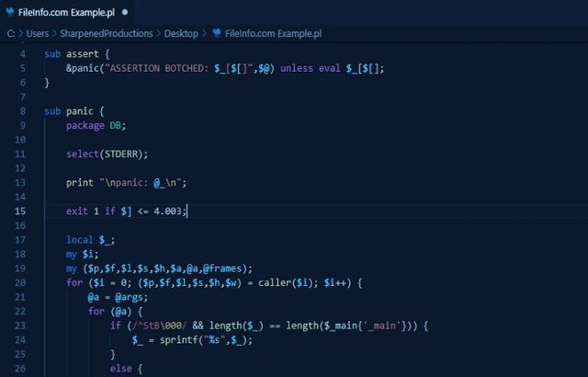Screen dimensions: 588x377
Task: Click the chevron after Users breadcrumb
Action: pyautogui.click(x=54, y=34)
